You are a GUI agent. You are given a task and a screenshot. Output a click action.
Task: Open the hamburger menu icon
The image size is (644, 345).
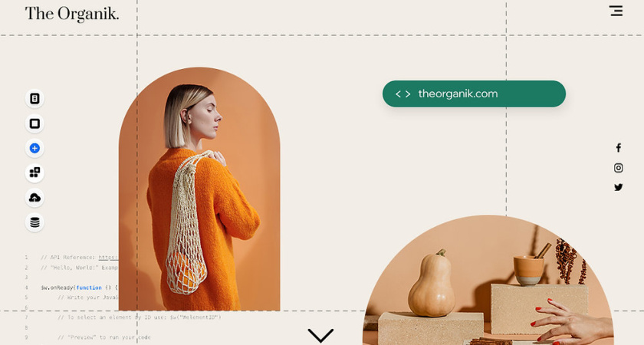point(616,11)
